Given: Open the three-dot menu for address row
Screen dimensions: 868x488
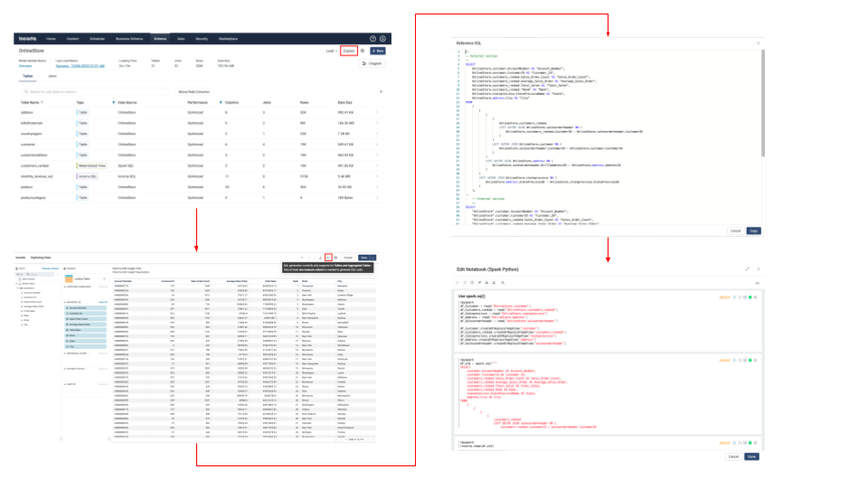Looking at the screenshot, I should [381, 112].
